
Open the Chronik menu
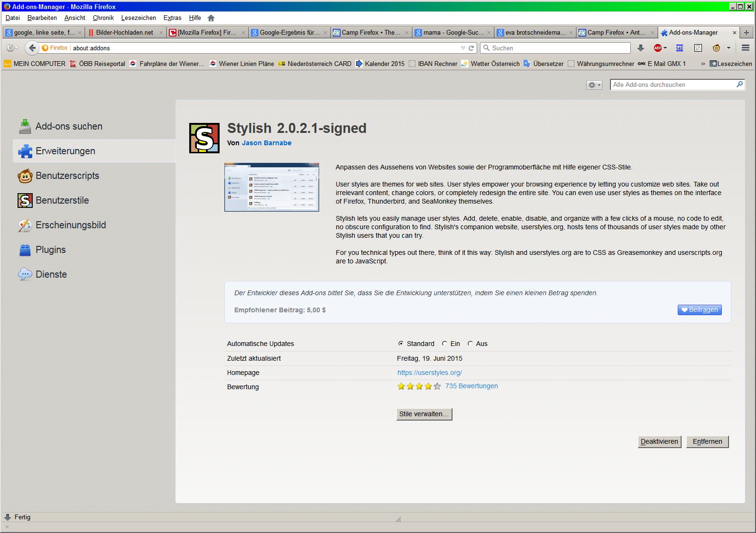pos(103,18)
